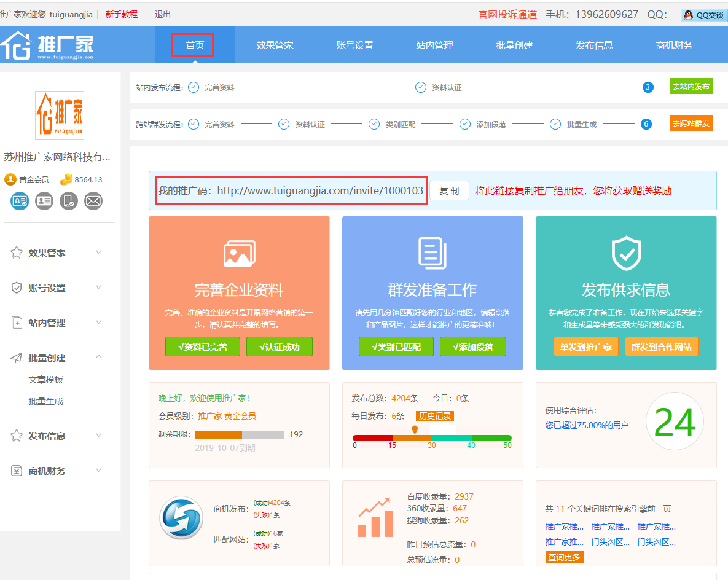Open the email envelope verification icon
This screenshot has width=728, height=580.
pyautogui.click(x=93, y=201)
